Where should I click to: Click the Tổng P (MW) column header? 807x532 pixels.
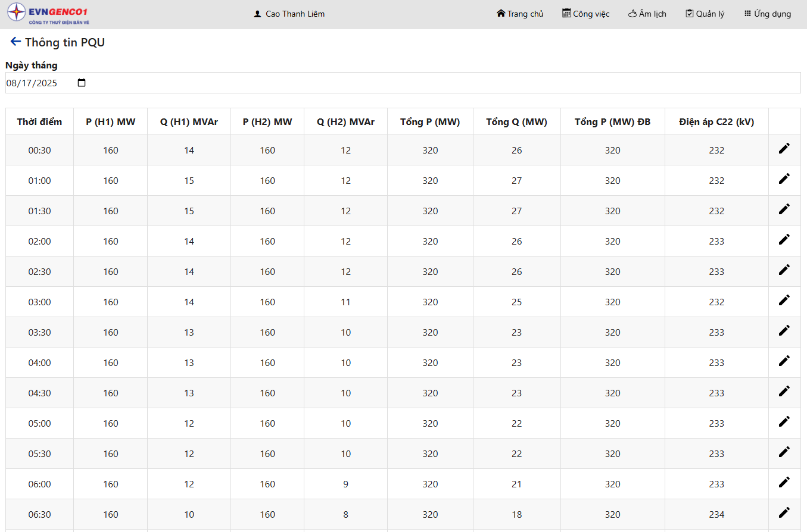430,122
